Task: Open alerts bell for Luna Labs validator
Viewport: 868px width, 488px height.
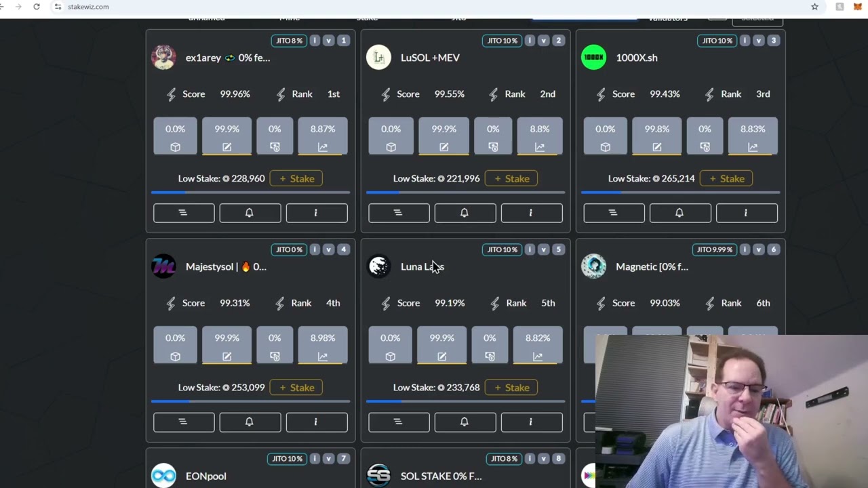Action: coord(465,422)
